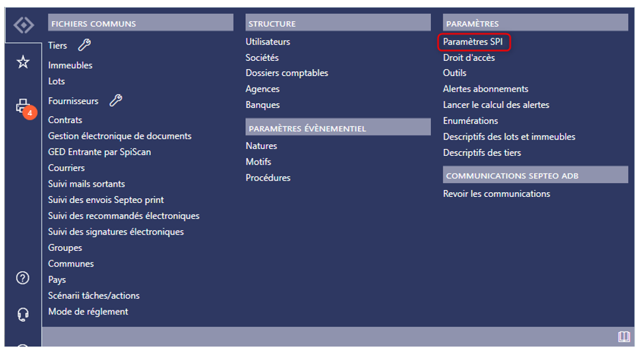Open the print queue icon with badge
Screen dimensions: 644x350
click(23, 107)
